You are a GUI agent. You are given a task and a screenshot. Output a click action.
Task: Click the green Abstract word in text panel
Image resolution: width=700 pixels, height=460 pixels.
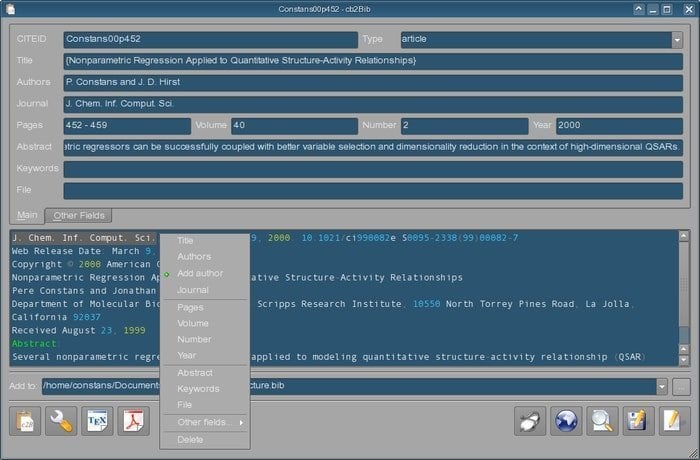pyautogui.click(x=34, y=343)
